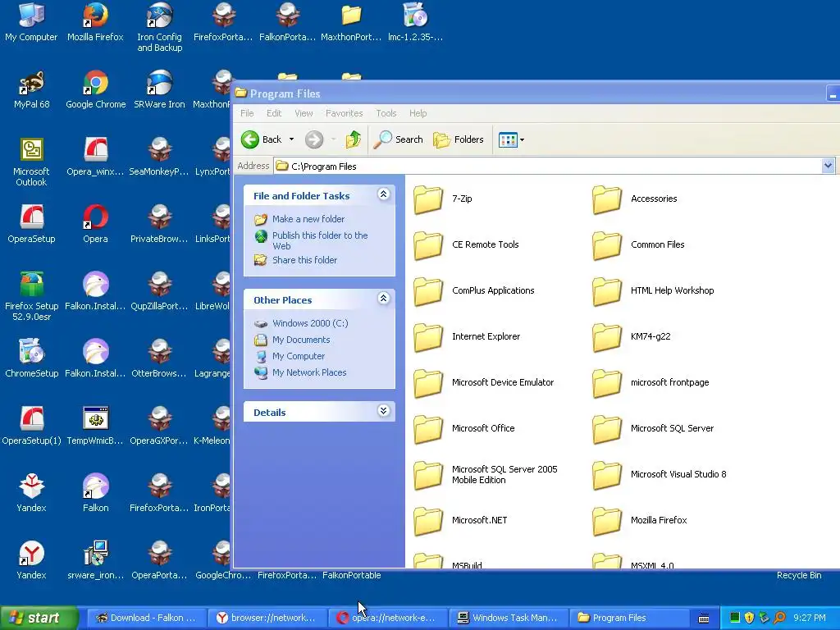Select the 7-Zip folder
The width and height of the screenshot is (840, 630).
click(443, 199)
